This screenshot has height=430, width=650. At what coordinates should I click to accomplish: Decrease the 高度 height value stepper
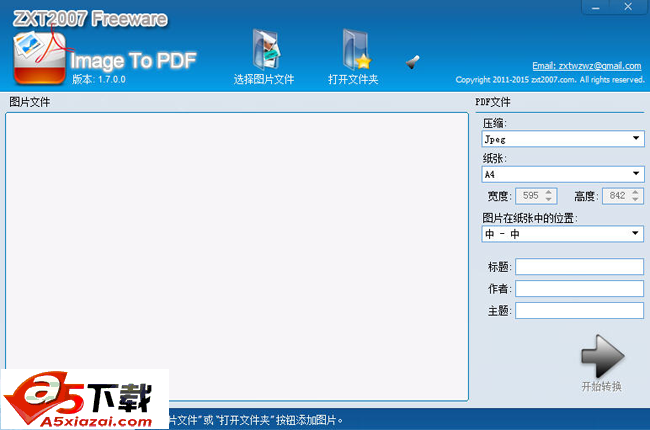point(635,199)
